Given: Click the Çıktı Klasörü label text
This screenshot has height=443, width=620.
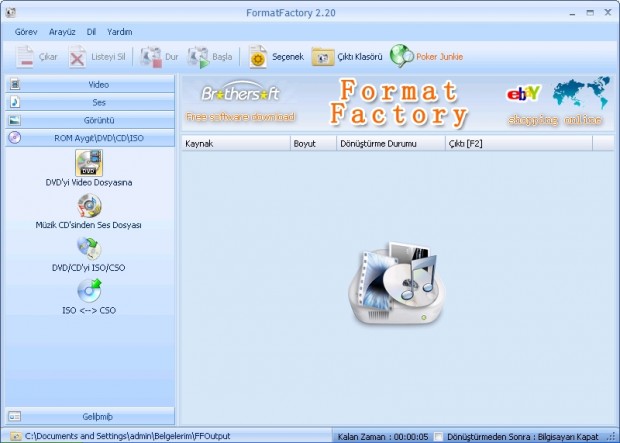Looking at the screenshot, I should [x=360, y=57].
